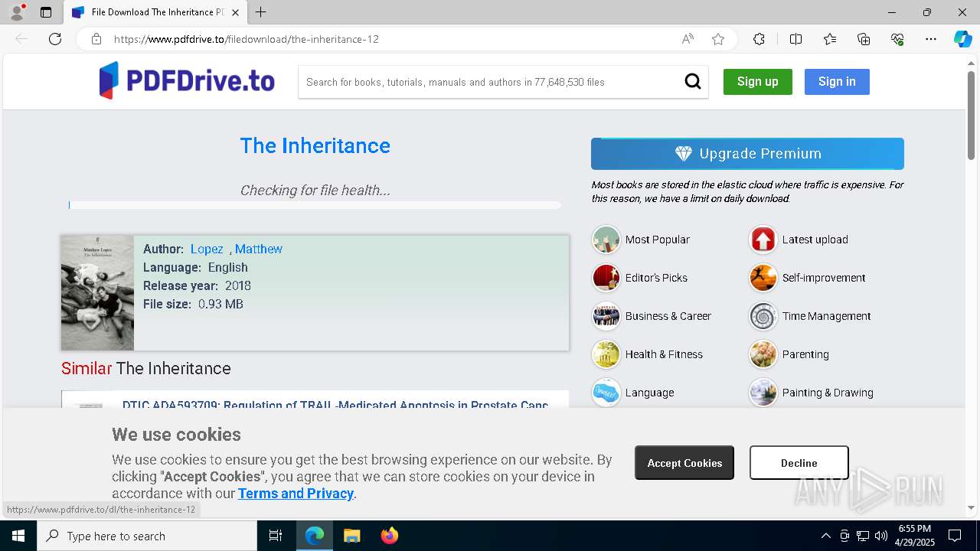This screenshot has width=980, height=551.
Task: Open the browser profile icon
Action: [17, 12]
